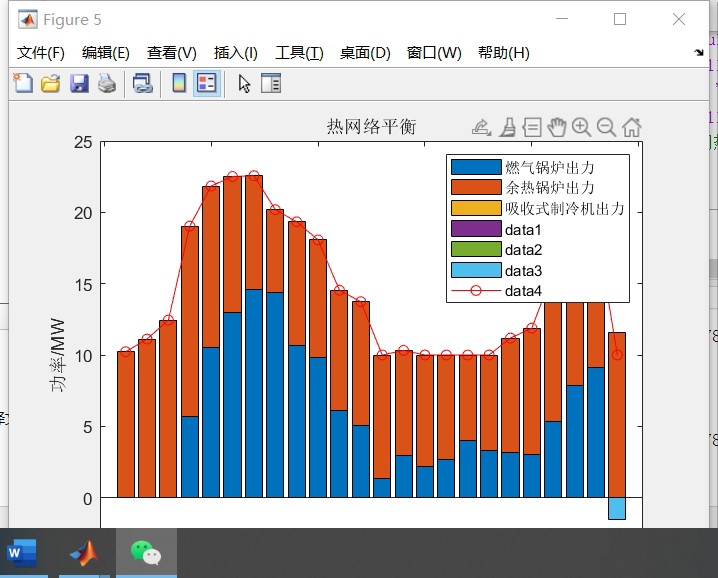Open the 窗口(W) menu
718x578 pixels.
tap(434, 53)
